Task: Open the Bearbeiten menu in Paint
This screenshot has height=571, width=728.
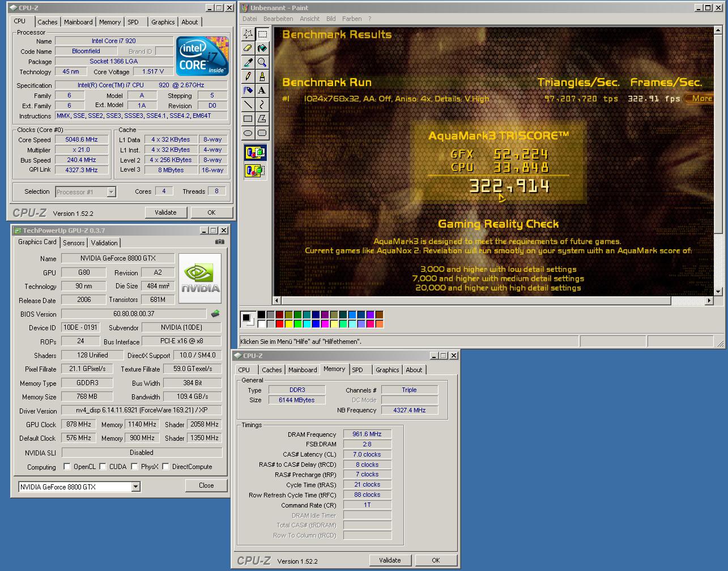Action: click(x=278, y=19)
